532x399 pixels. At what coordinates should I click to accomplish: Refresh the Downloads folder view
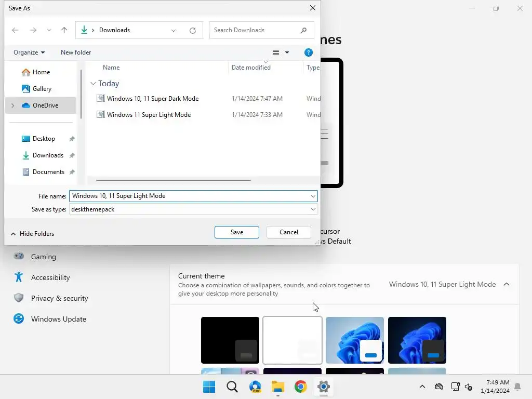193,31
